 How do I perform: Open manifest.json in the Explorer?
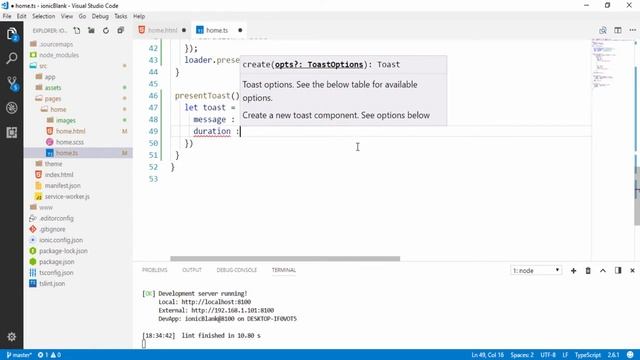(62, 186)
